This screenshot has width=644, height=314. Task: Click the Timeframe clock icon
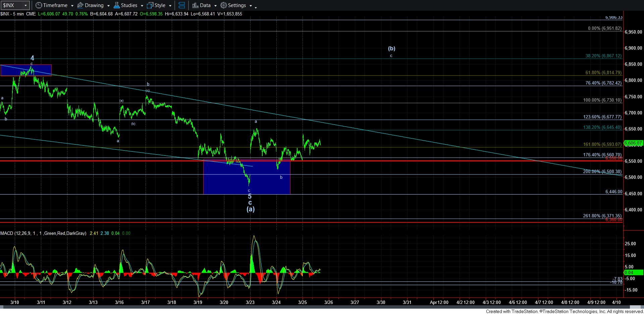(x=39, y=5)
